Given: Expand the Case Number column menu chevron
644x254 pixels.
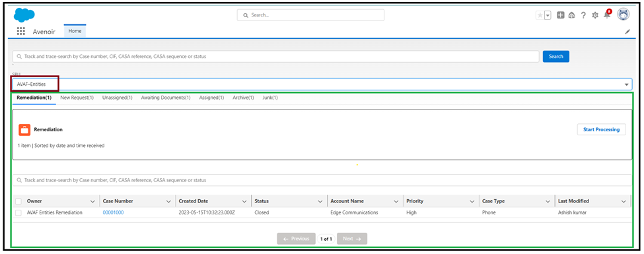Looking at the screenshot, I should (x=168, y=201).
